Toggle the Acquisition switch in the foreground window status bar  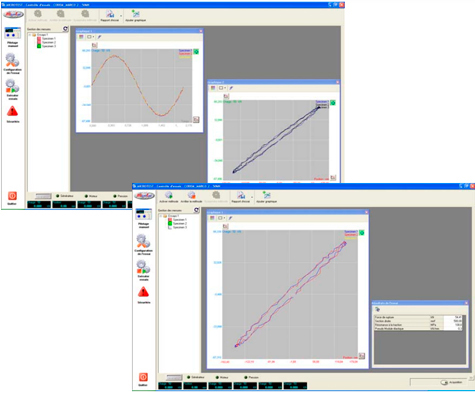[x=444, y=382]
